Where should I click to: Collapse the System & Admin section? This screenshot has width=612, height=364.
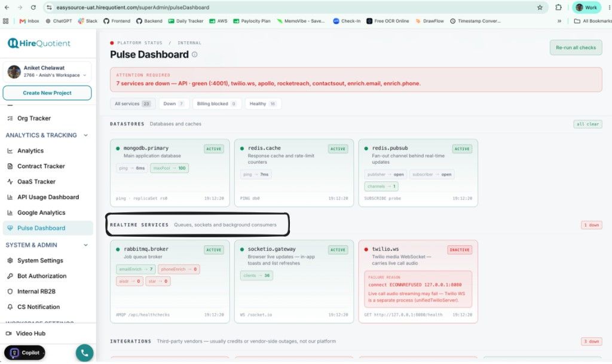pos(85,245)
